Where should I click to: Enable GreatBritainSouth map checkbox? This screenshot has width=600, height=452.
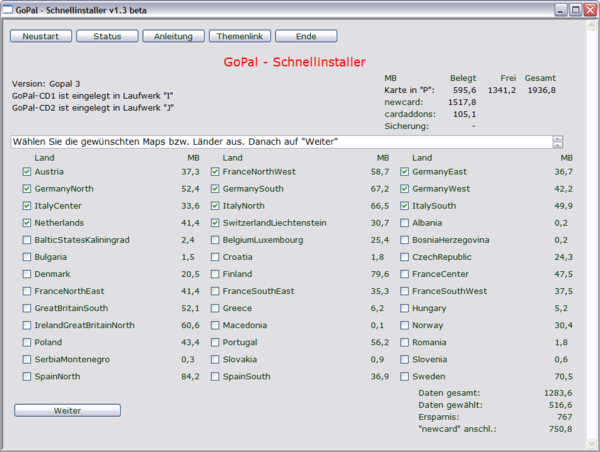point(26,308)
